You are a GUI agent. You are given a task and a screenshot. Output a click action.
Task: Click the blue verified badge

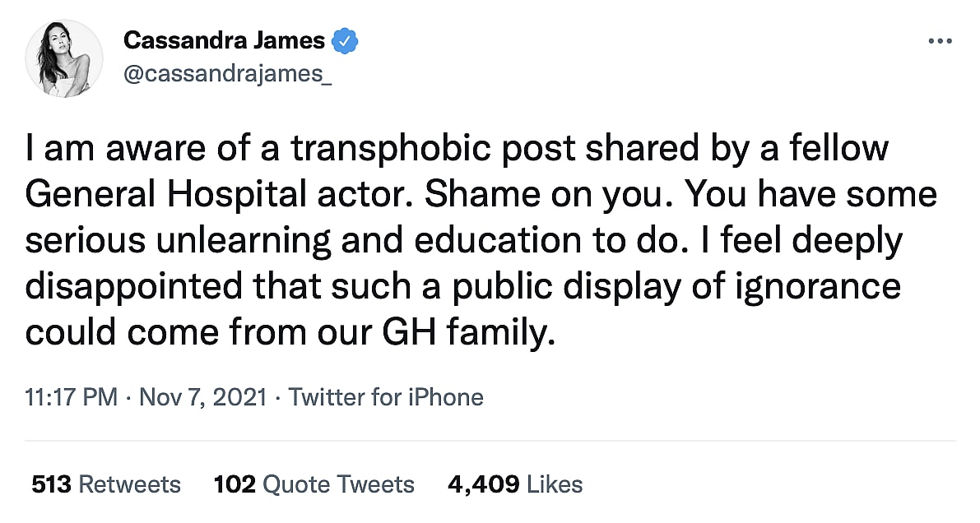pos(343,39)
